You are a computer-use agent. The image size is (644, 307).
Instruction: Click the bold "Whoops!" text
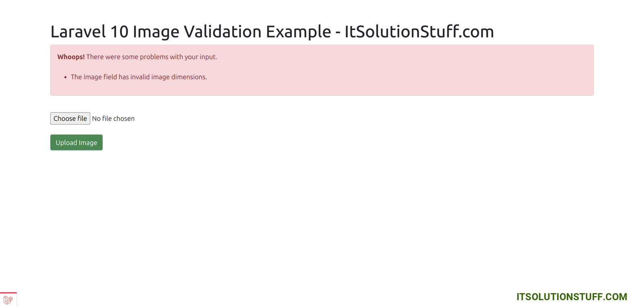tap(71, 57)
